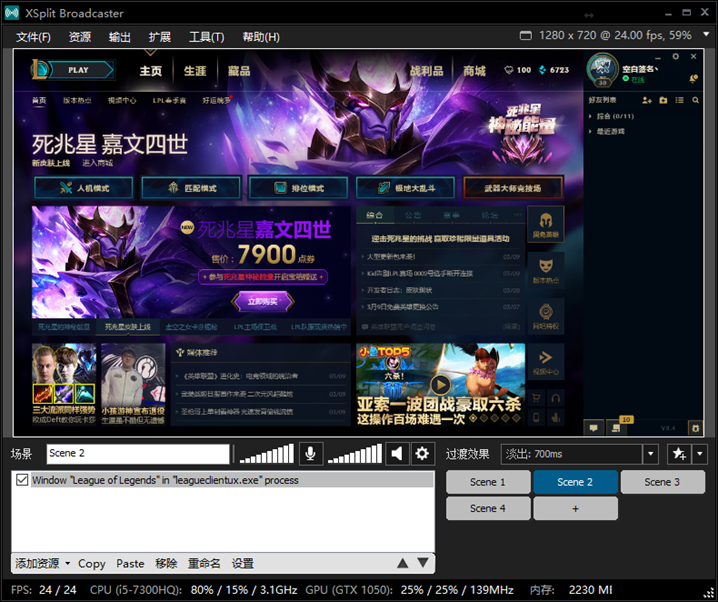The height and width of the screenshot is (602, 718).
Task: Click the Scene 2 name input field
Action: pyautogui.click(x=138, y=454)
